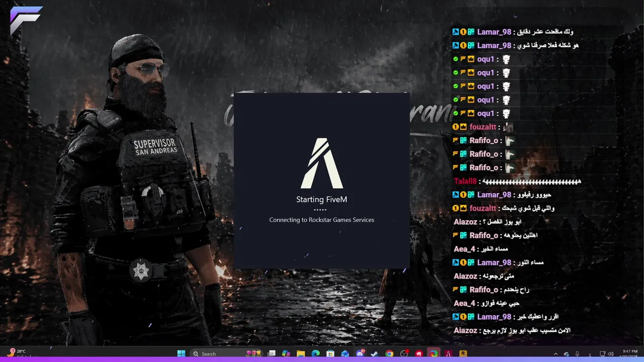Click the last Aiazoz chat message

(x=512, y=330)
